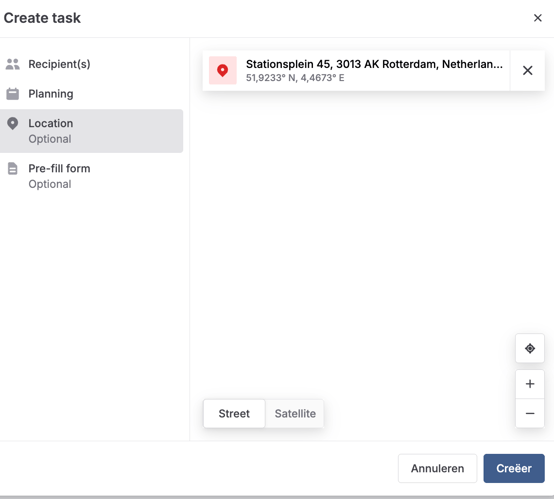
Task: Click the Annuleren button
Action: (x=437, y=468)
